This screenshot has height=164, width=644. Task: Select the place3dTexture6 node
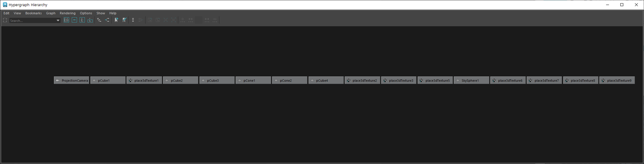point(508,80)
